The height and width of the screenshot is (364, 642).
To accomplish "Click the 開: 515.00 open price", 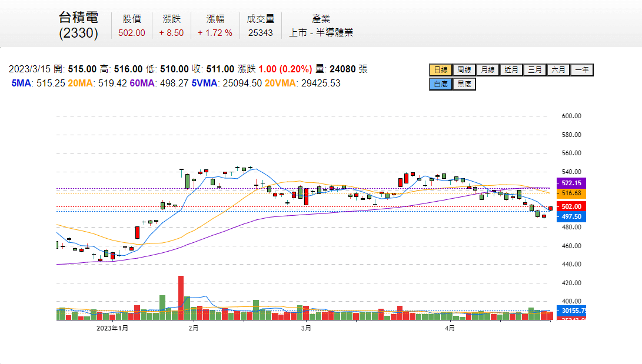I will (x=75, y=69).
